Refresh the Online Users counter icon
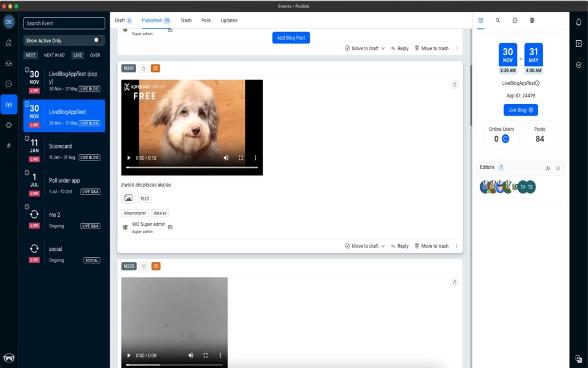This screenshot has width=588, height=368. [x=506, y=139]
